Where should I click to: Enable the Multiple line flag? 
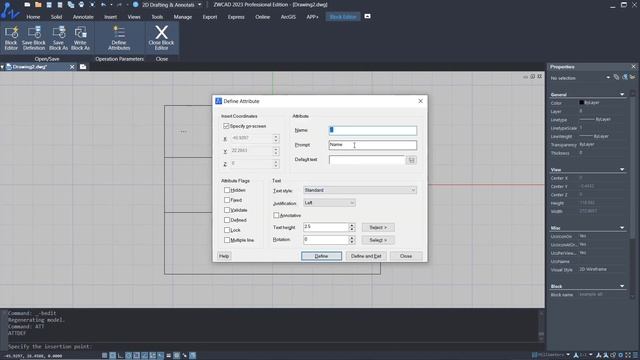(x=227, y=240)
